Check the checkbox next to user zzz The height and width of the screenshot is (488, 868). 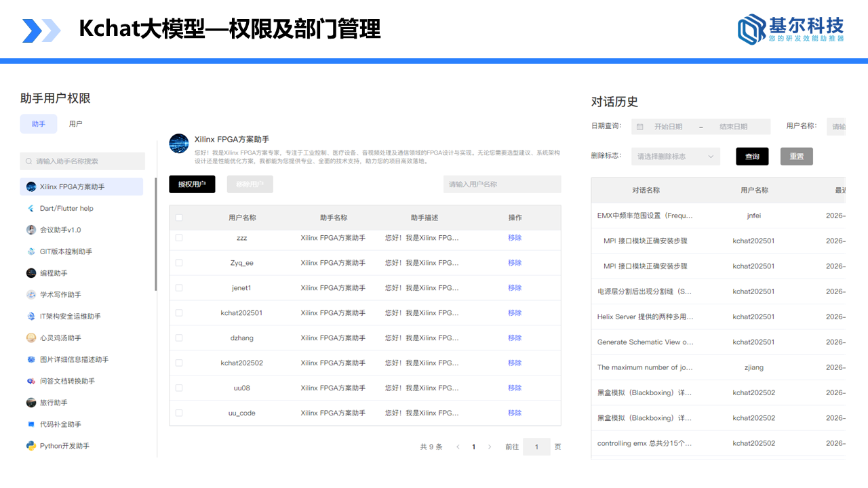(178, 237)
